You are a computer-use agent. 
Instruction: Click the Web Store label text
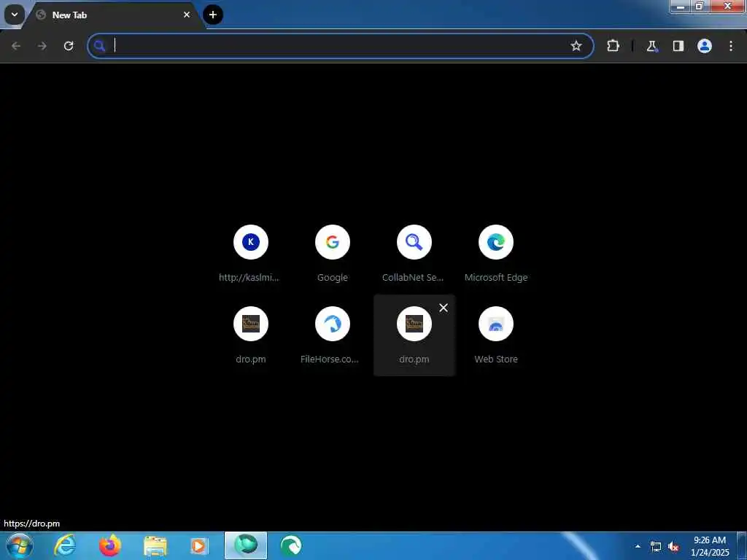click(496, 359)
